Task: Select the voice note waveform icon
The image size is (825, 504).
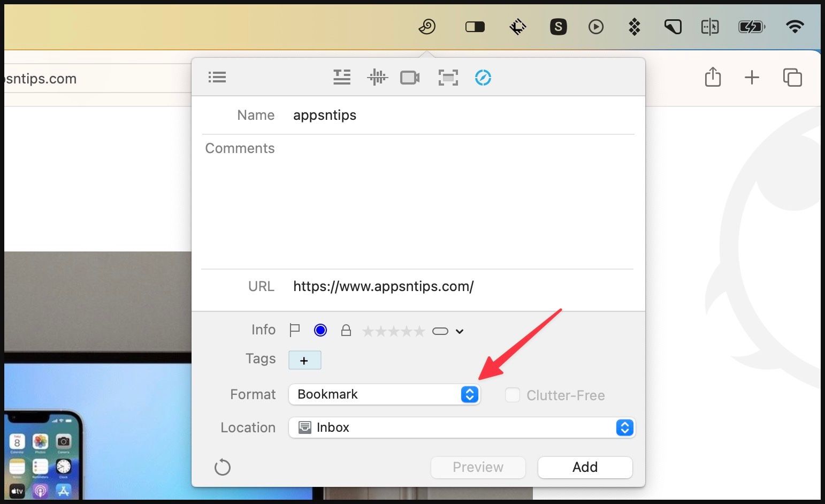Action: click(x=377, y=78)
